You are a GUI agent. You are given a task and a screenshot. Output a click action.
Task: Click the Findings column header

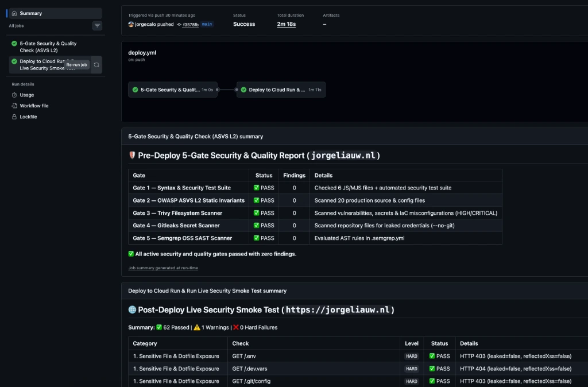(294, 176)
